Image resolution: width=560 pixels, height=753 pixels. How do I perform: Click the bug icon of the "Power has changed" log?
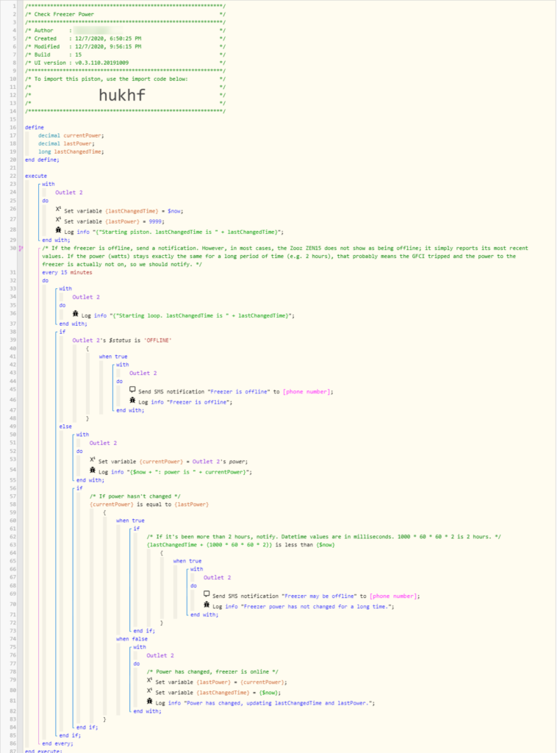click(149, 702)
